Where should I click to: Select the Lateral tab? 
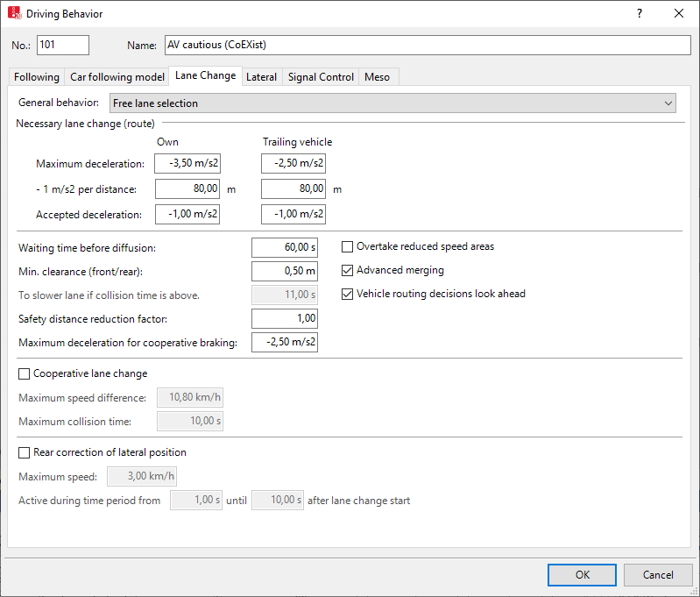(x=261, y=77)
